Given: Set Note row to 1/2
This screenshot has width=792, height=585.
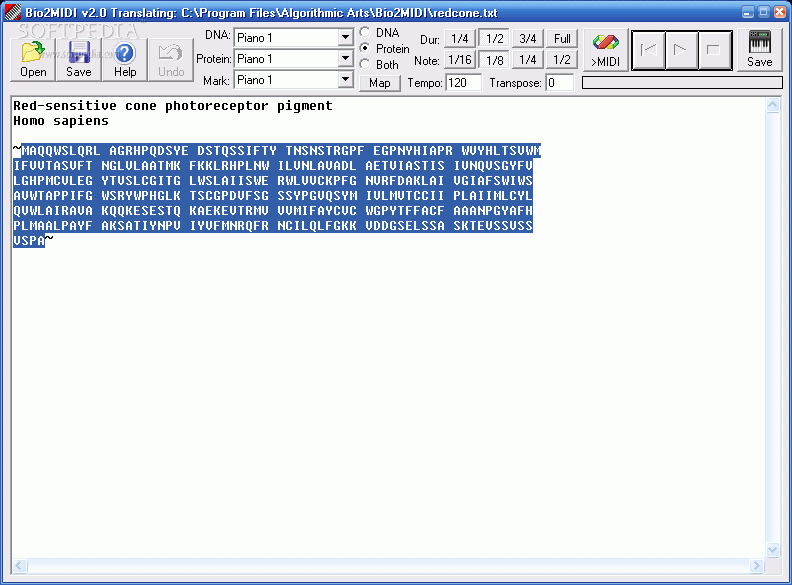Looking at the screenshot, I should pyautogui.click(x=562, y=60).
